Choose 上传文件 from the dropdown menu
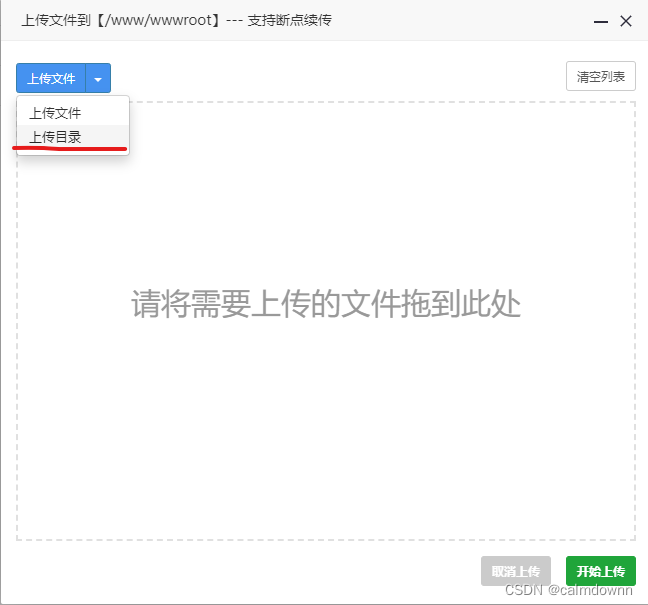This screenshot has height=605, width=648. (x=73, y=113)
